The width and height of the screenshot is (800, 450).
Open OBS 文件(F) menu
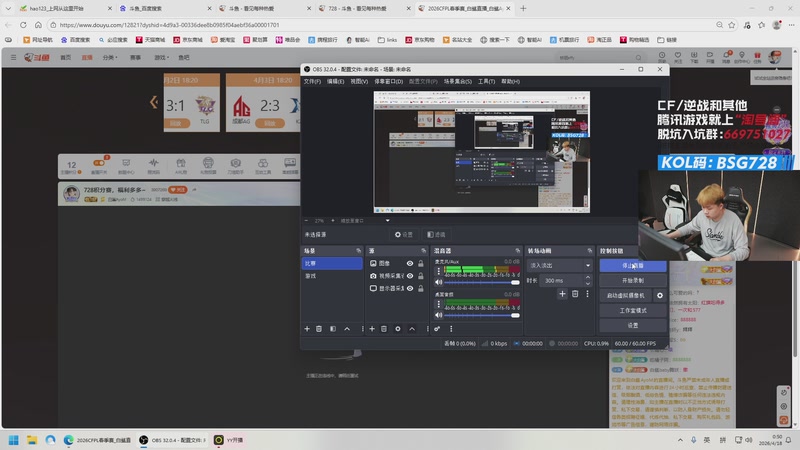tap(312, 81)
